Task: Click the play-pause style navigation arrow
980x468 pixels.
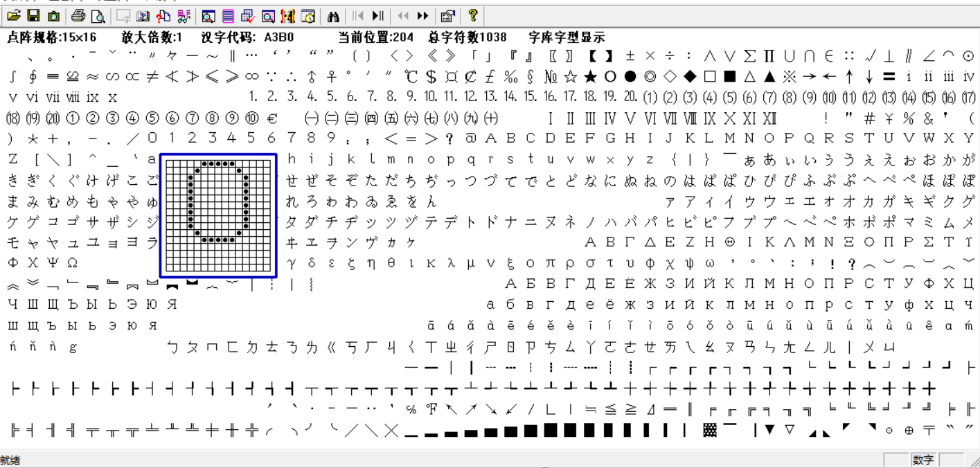Action: pyautogui.click(x=378, y=12)
